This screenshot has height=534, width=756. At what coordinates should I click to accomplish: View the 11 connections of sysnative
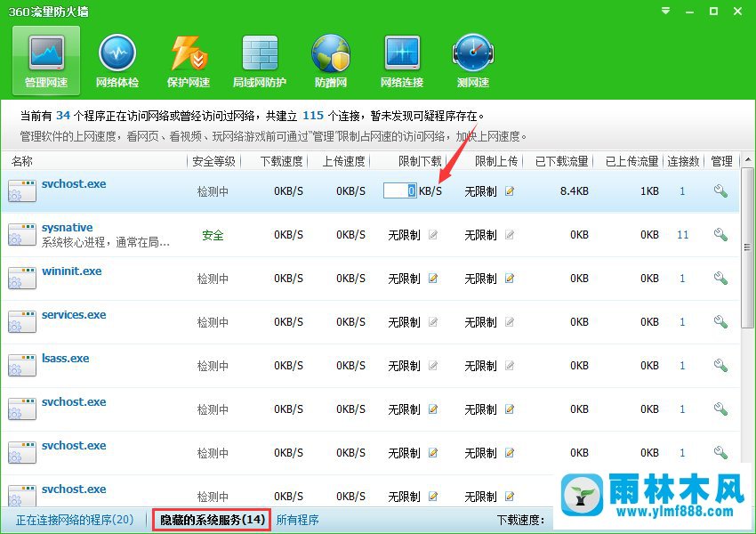click(683, 235)
